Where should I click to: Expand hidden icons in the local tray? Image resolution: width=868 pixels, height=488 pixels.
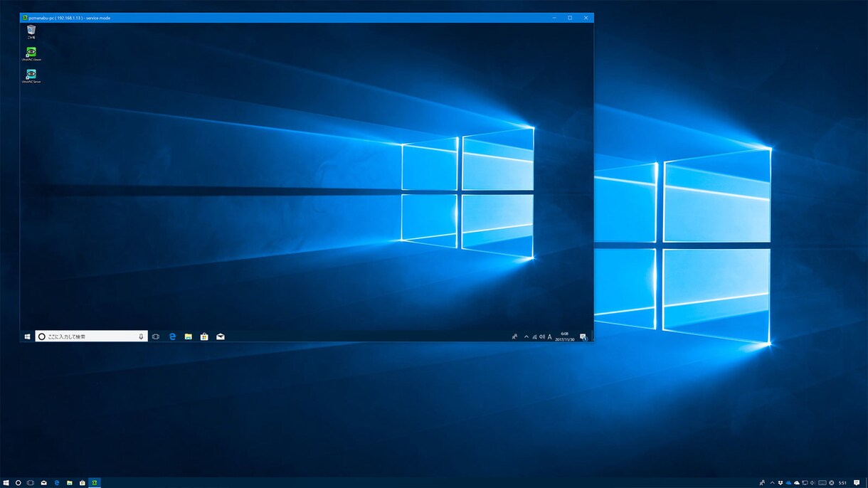click(x=773, y=483)
